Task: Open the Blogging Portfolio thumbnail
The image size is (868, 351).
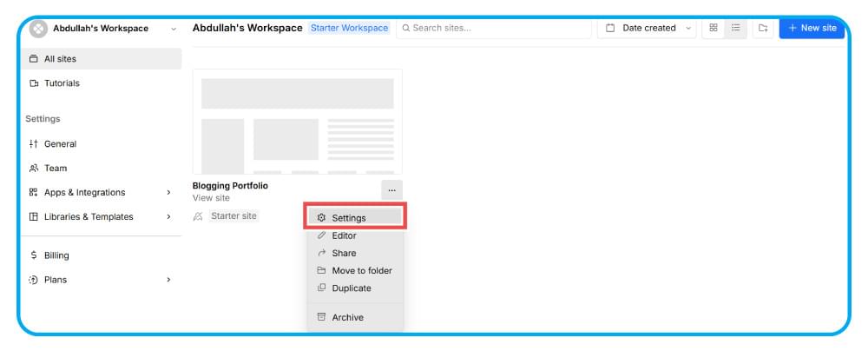Action: point(297,122)
